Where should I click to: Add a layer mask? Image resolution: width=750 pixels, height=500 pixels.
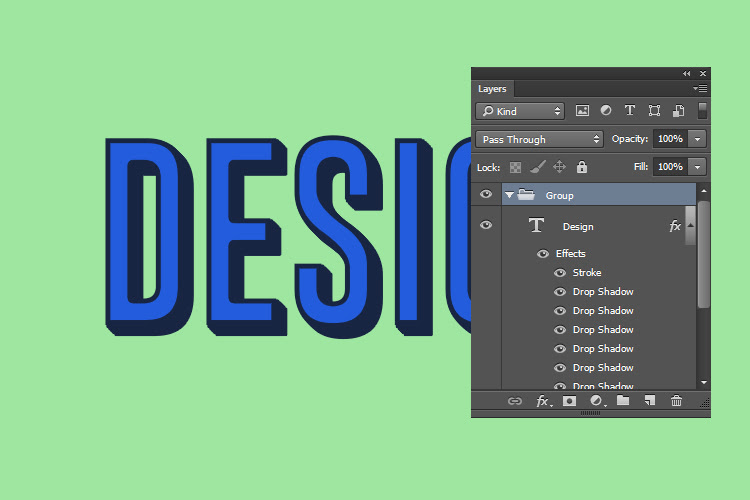(569, 401)
